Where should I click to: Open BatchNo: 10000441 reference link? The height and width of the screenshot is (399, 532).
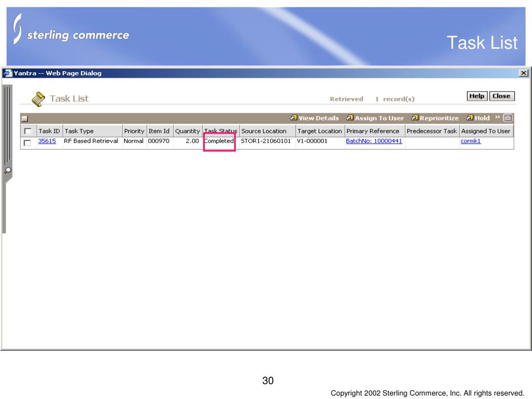click(374, 141)
